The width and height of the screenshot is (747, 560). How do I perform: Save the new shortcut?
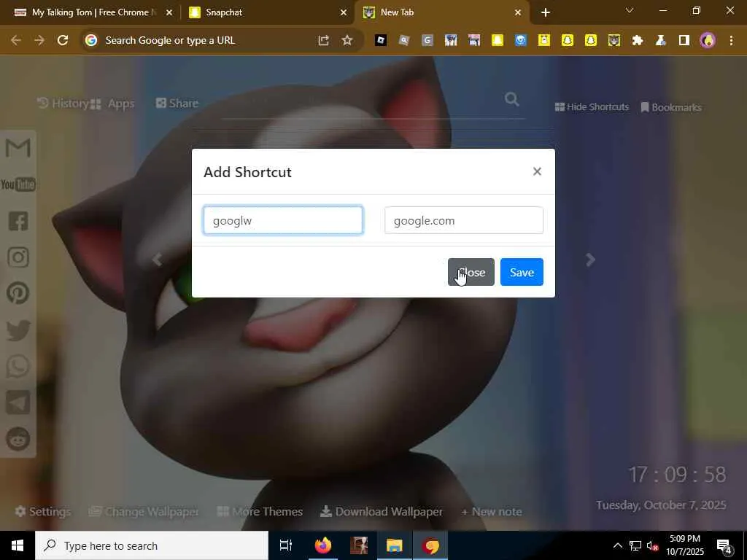(x=522, y=272)
